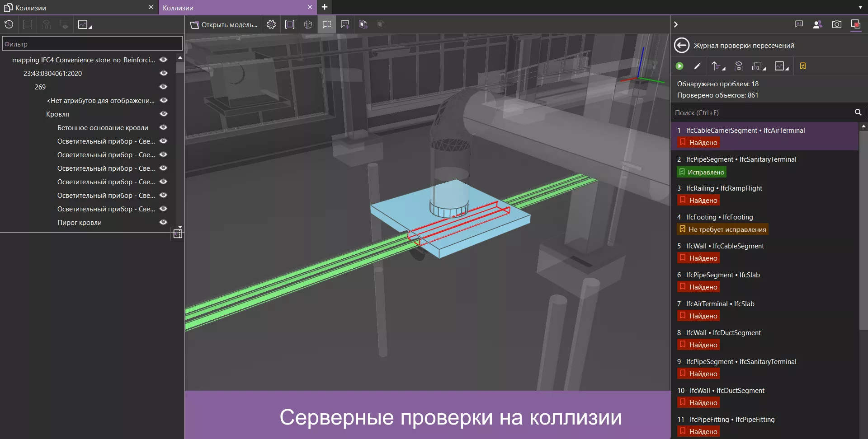
Task: Run the intersection check with green play button
Action: pos(680,66)
